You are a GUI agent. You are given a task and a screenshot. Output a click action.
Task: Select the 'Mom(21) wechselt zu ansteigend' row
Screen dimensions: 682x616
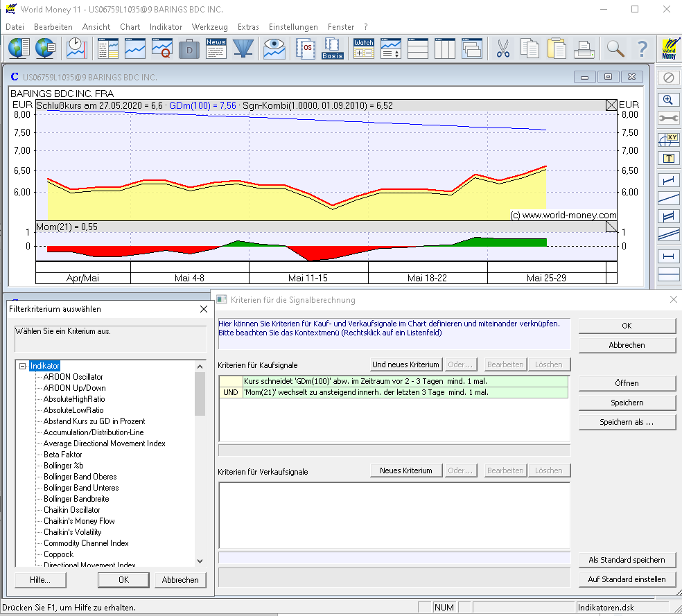[x=394, y=393]
